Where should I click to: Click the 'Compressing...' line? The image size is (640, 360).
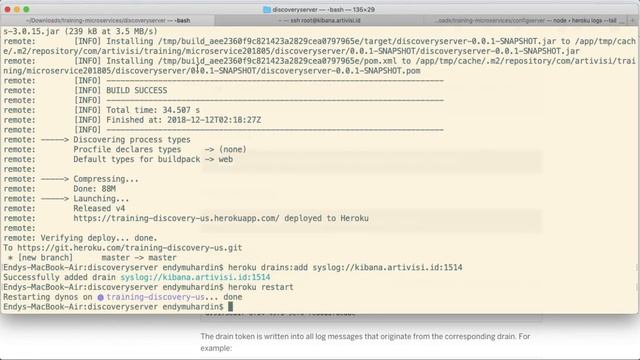(106, 179)
